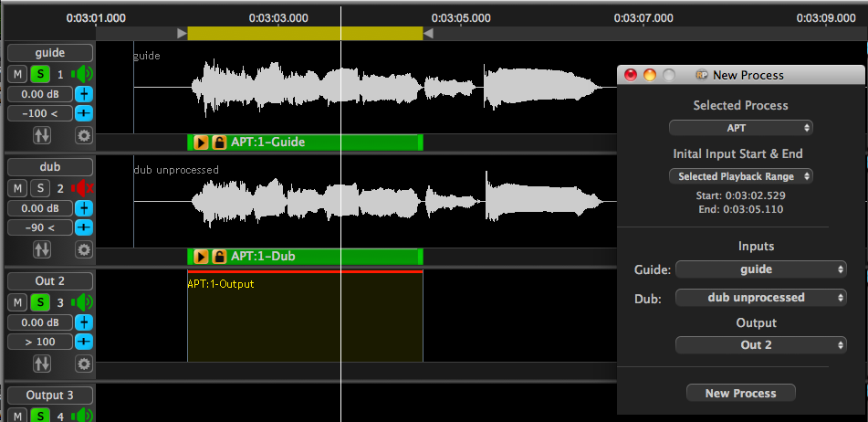The width and height of the screenshot is (868, 422).
Task: Open dub track settings gear
Action: (x=84, y=249)
